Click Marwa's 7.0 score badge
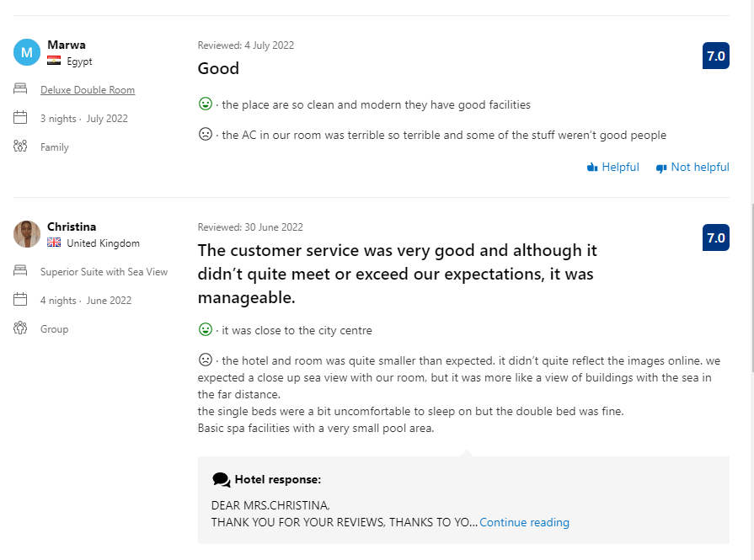 click(716, 56)
